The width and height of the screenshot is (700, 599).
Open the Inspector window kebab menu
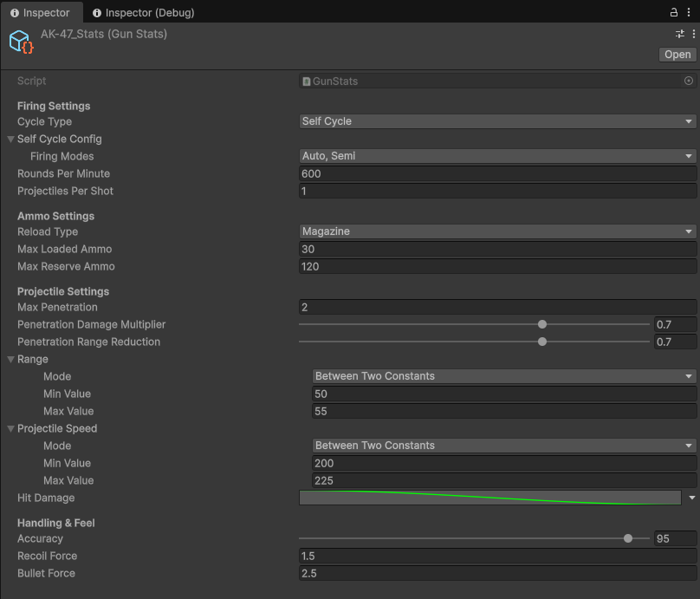pyautogui.click(x=689, y=12)
